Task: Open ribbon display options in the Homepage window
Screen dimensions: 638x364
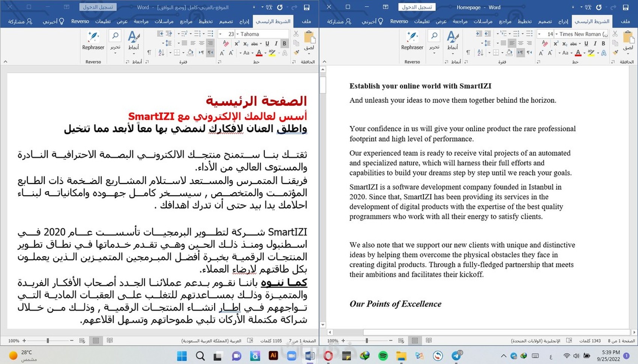Action: (x=385, y=7)
